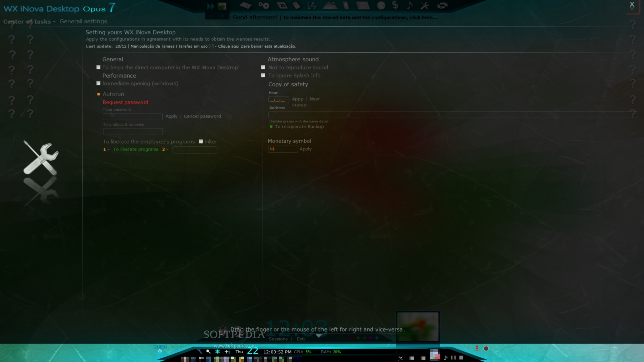This screenshot has height=362, width=644.
Task: Open the dollar sign finance icon
Action: [x=395, y=6]
